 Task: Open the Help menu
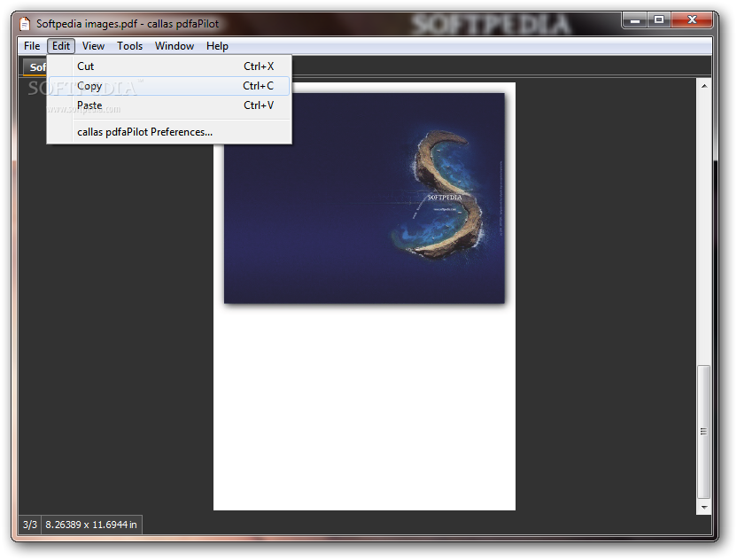tap(217, 46)
